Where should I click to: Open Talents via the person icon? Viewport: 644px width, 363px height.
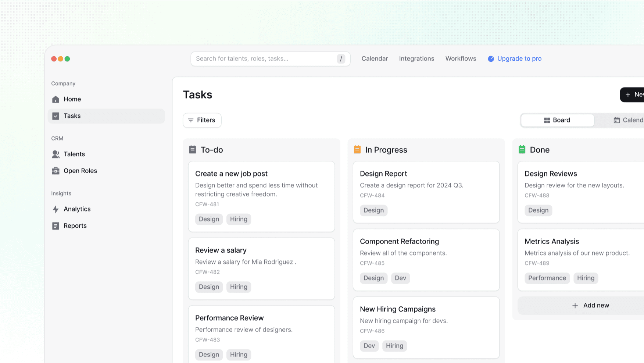[56, 154]
